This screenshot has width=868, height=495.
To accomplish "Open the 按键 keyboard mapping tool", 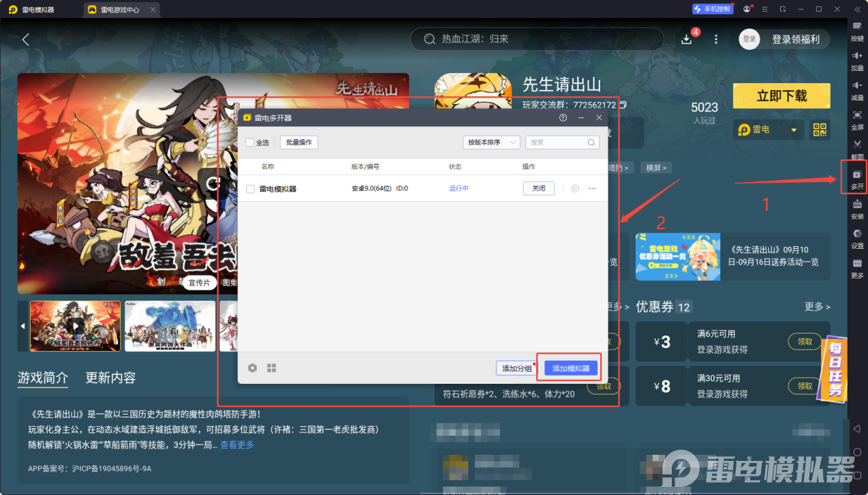I will pyautogui.click(x=857, y=31).
